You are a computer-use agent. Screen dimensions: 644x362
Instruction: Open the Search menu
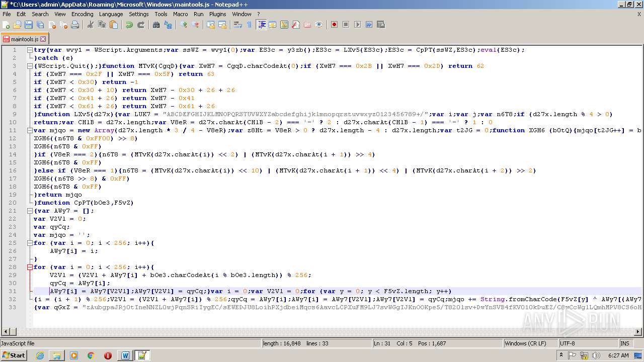[40, 14]
